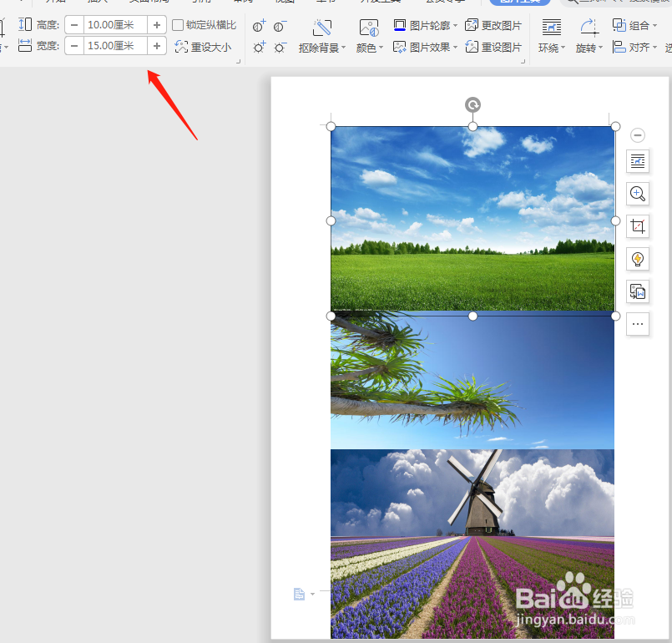Select the windmill tulip field picture
672x643 pixels.
472,544
